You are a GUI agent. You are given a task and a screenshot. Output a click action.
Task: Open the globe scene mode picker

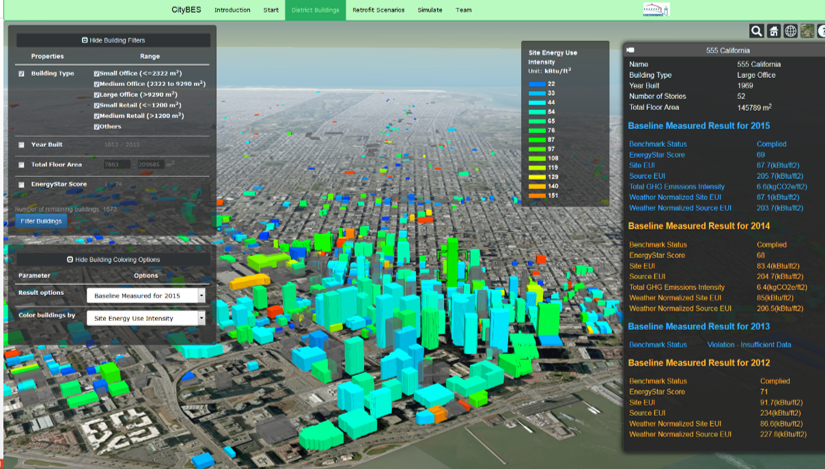[790, 31]
